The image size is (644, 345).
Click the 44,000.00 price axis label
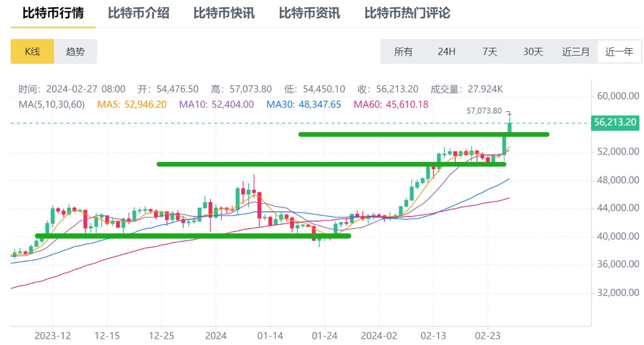[618, 208]
